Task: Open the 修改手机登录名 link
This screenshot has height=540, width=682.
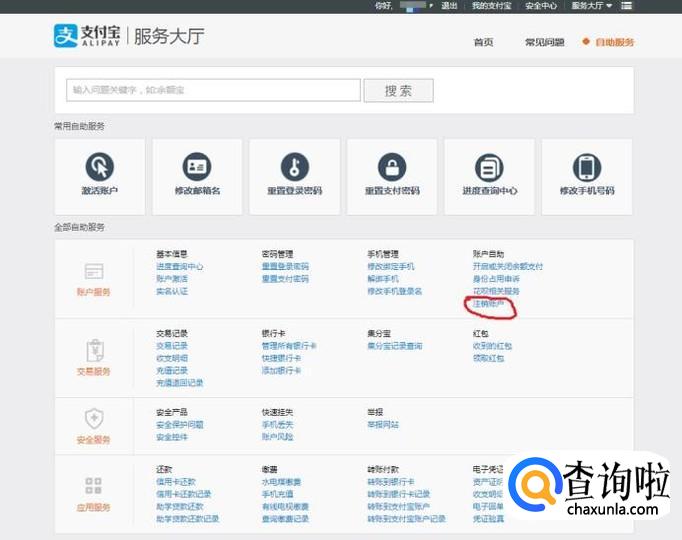Action: point(394,291)
